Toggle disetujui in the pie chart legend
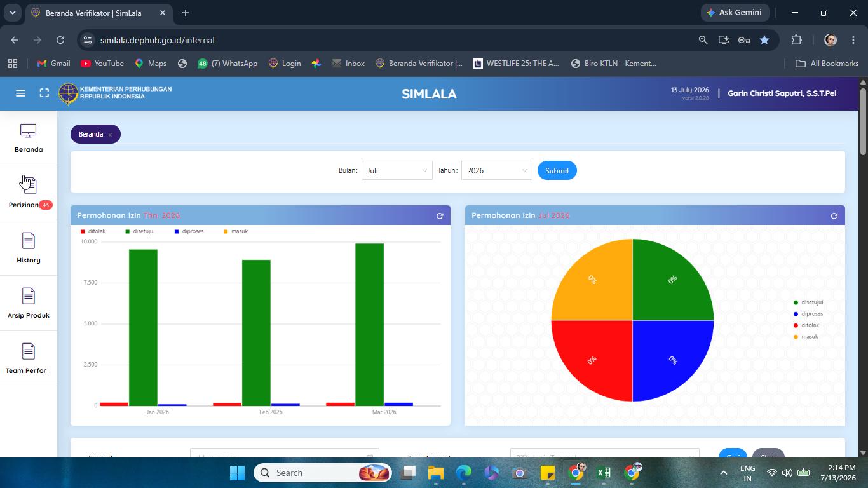Image resolution: width=868 pixels, height=488 pixels. (x=808, y=302)
